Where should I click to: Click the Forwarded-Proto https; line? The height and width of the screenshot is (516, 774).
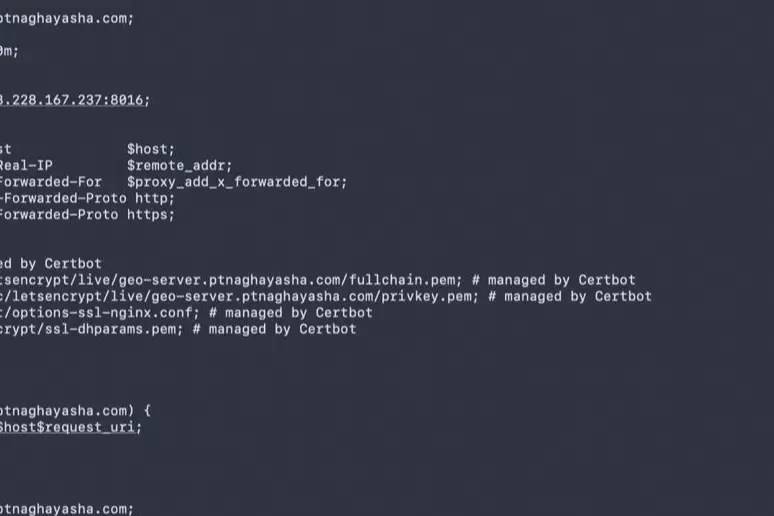pyautogui.click(x=87, y=214)
